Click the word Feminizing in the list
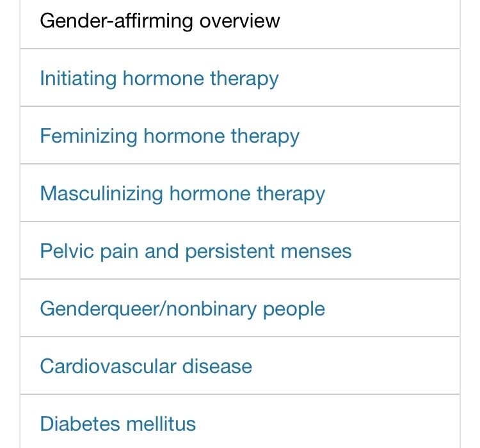Viewport: 480px width, 448px height. 89,136
